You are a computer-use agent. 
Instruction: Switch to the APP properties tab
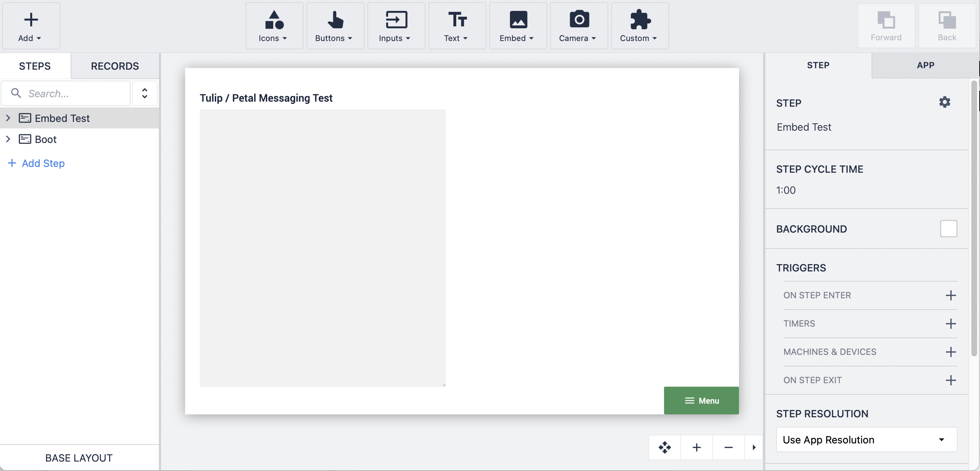pos(925,65)
